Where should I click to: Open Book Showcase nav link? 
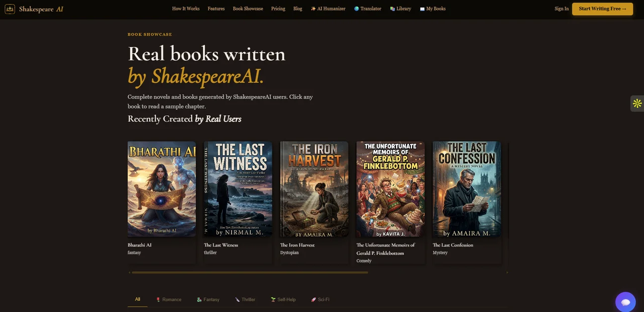(248, 9)
